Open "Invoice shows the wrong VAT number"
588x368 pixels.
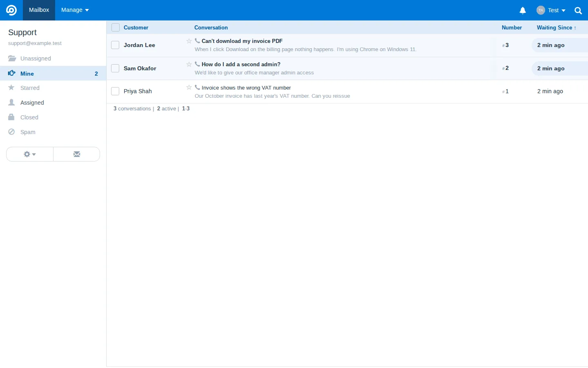246,88
